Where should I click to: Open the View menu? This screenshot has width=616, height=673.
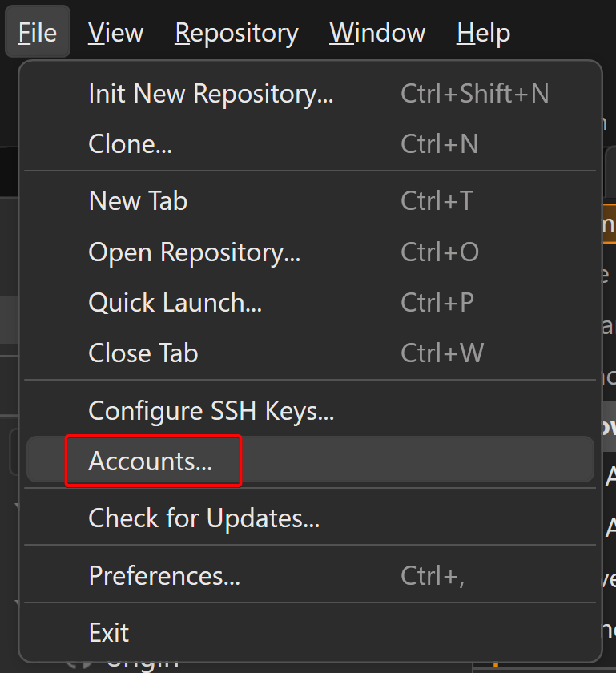pyautogui.click(x=115, y=33)
